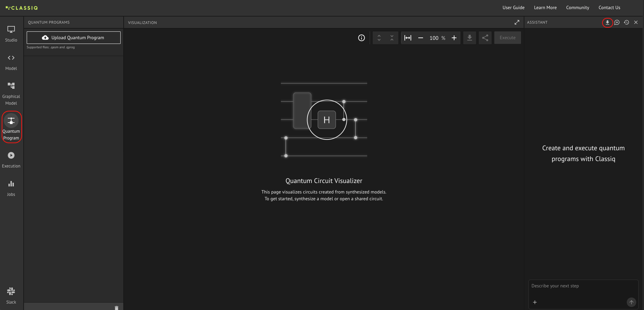The width and height of the screenshot is (644, 310).
Task: Click the Describe your next step field
Action: point(583,286)
